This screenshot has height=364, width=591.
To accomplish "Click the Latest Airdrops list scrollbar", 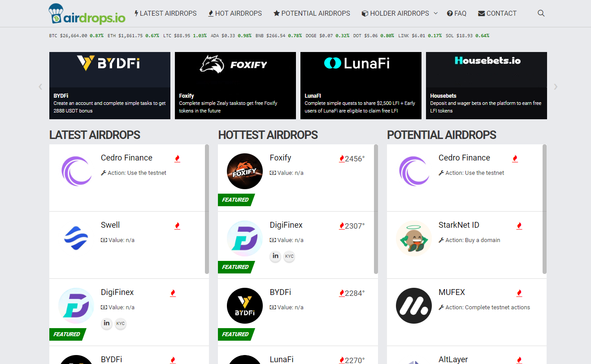I will click(207, 209).
